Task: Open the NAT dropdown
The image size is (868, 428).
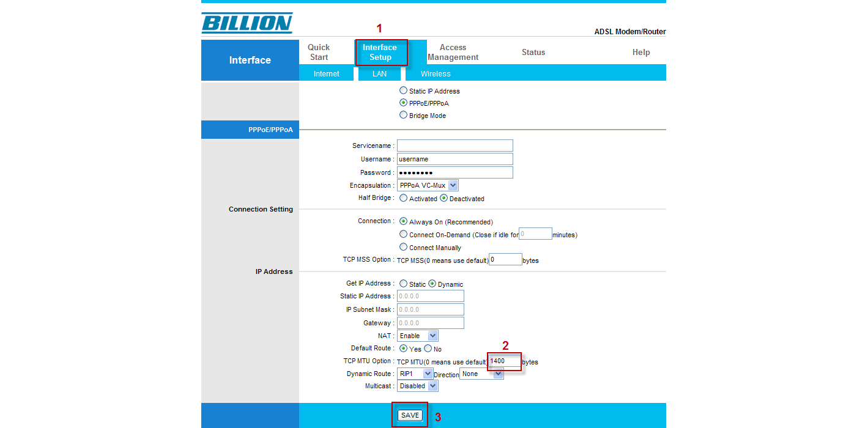Action: click(x=418, y=336)
